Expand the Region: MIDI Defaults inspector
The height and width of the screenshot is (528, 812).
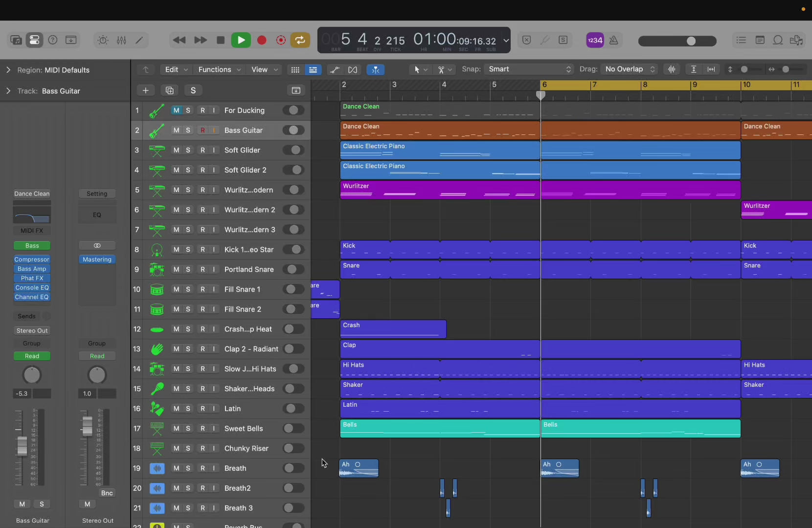coord(8,70)
